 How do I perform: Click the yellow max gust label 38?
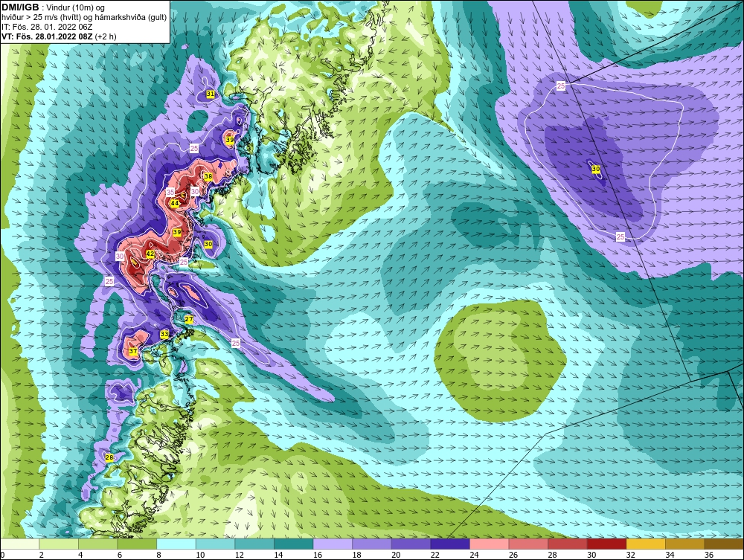coord(208,176)
